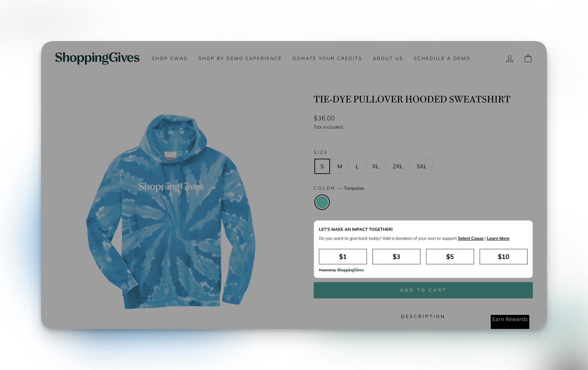Select size XL for the sweatshirt
The image size is (588, 370).
[375, 166]
